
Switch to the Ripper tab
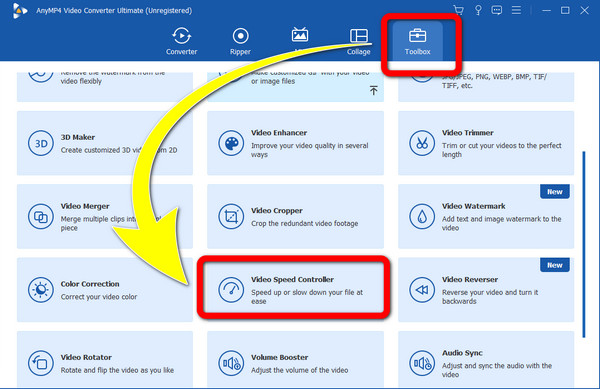(240, 41)
